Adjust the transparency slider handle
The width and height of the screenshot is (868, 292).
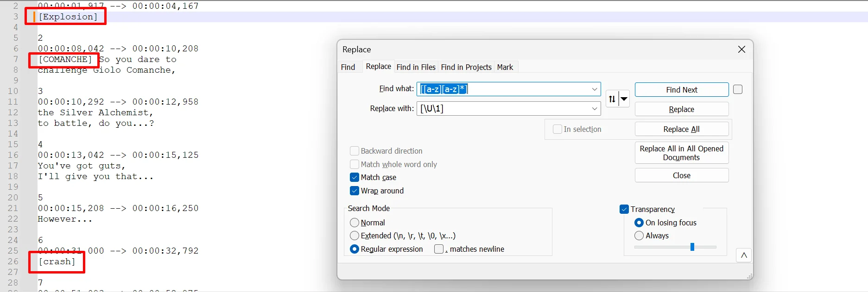point(692,247)
